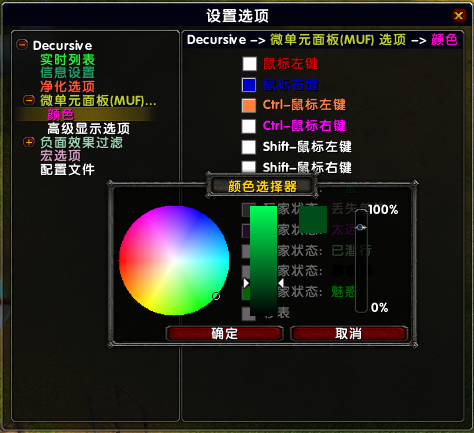This screenshot has height=433, width=474.
Task: Open 高级显示选项 in the tree
Action: [88, 128]
